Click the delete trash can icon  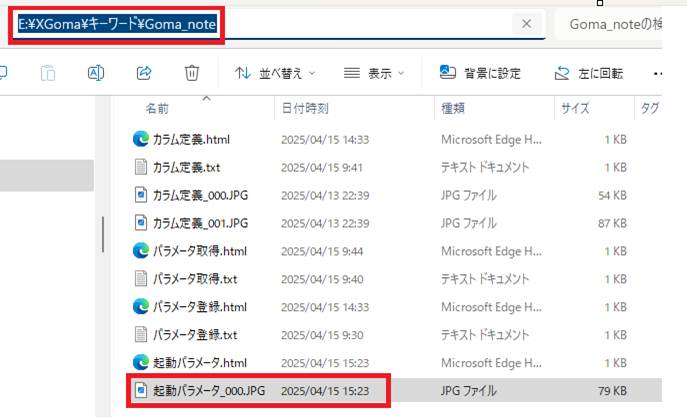point(191,73)
